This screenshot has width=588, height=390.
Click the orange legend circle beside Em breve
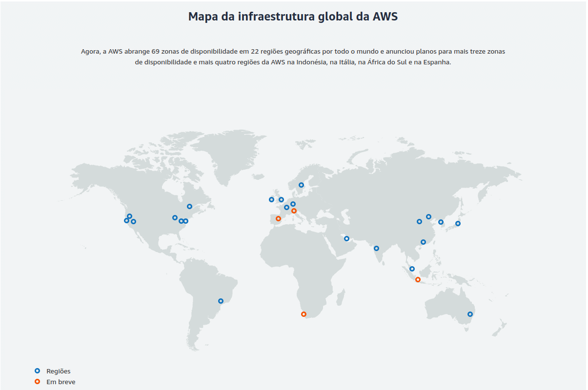click(x=37, y=381)
